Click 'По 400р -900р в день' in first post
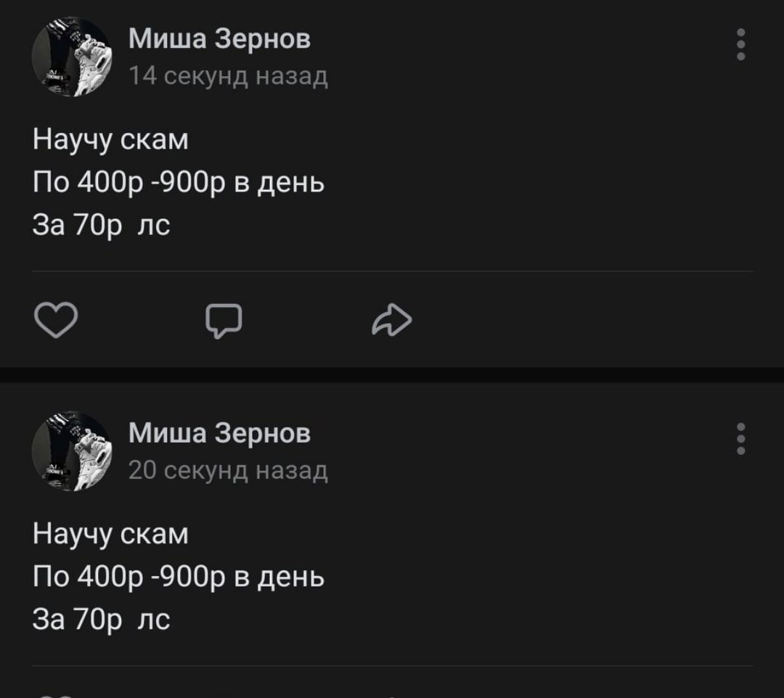Viewport: 784px width, 698px height. (179, 182)
